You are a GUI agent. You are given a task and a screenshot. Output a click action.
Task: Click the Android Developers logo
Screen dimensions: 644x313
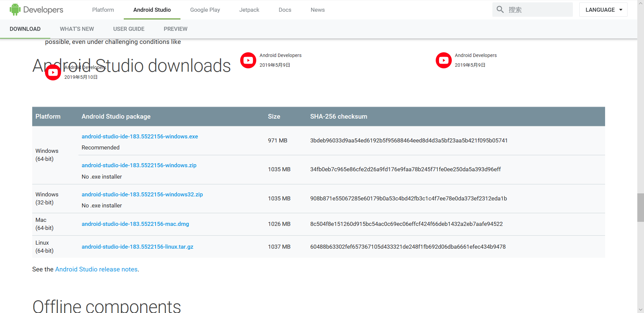36,10
